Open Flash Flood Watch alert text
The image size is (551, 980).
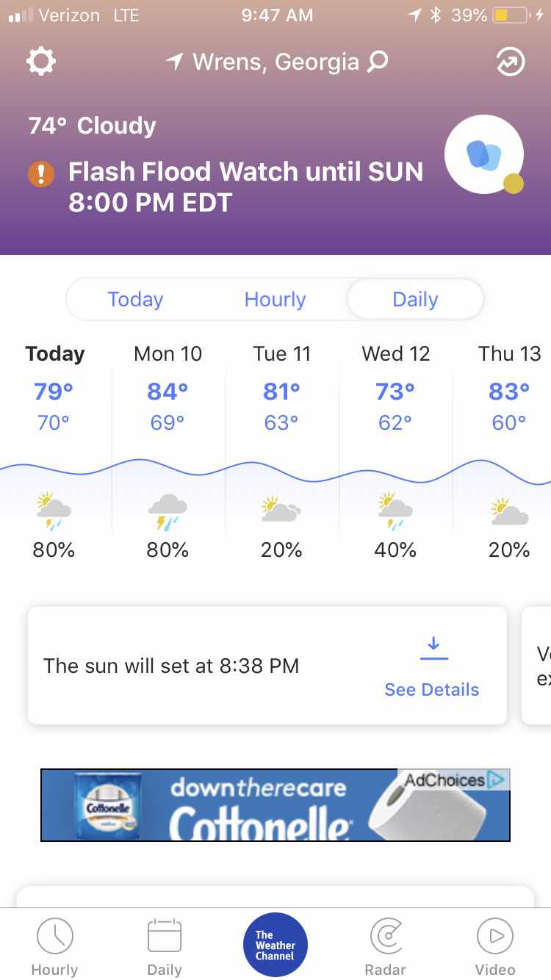coord(246,187)
